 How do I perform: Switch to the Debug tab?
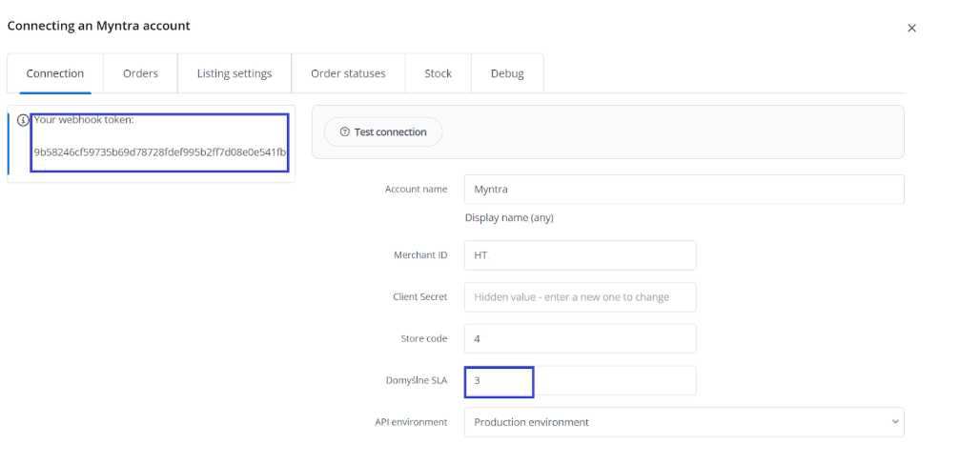pos(507,73)
